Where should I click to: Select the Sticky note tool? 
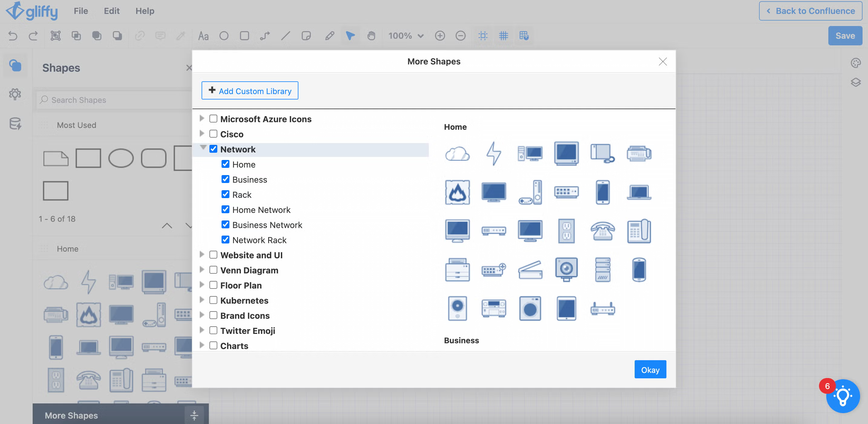(x=306, y=36)
